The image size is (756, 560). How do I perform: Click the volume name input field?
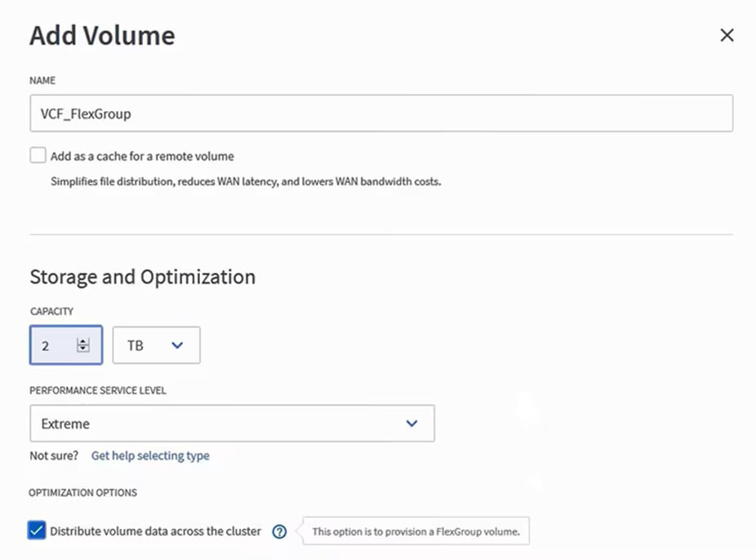pos(381,113)
